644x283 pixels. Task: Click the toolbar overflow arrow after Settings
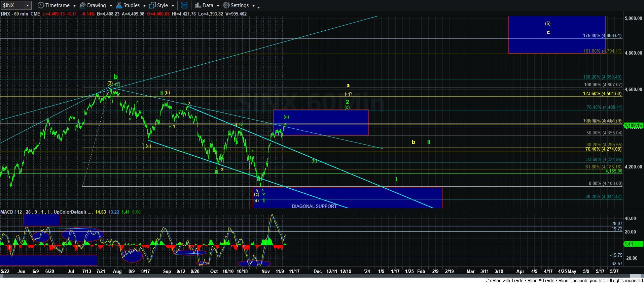[x=258, y=7]
